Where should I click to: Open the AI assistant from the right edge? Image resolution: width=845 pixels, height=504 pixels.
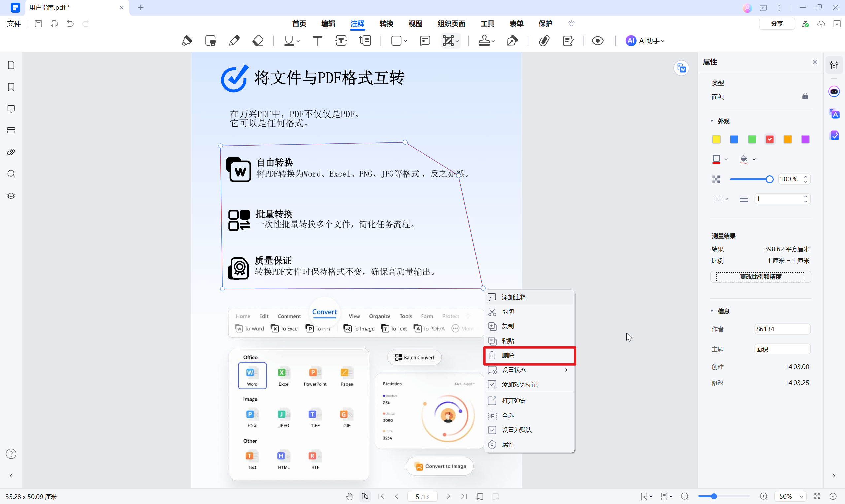(834, 91)
